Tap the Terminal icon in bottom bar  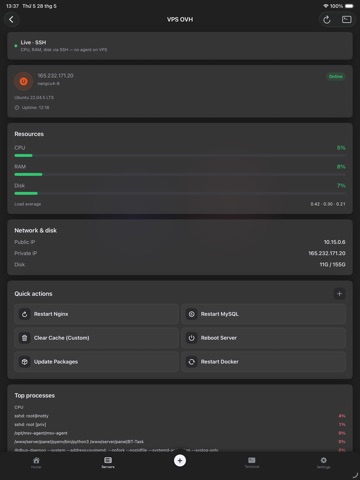point(252,460)
